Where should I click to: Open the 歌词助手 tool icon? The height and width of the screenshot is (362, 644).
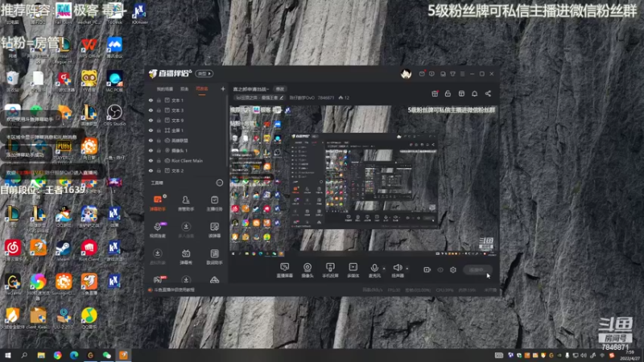(214, 257)
